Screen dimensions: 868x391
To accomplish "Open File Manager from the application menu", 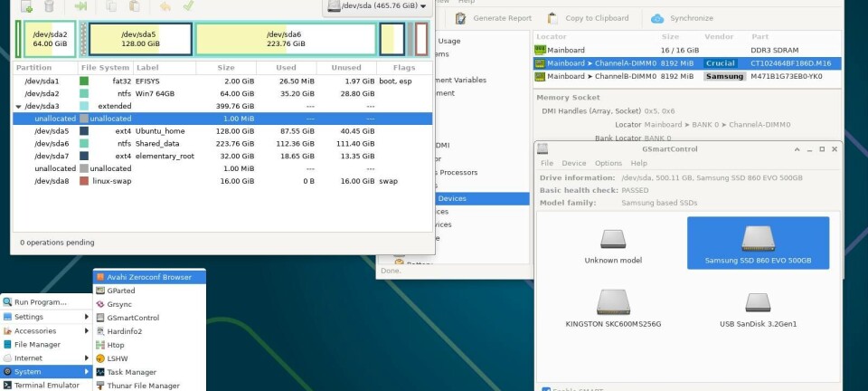I will [46, 345].
